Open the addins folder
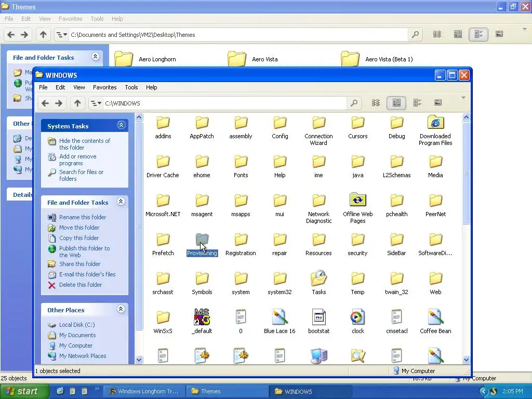 163,127
